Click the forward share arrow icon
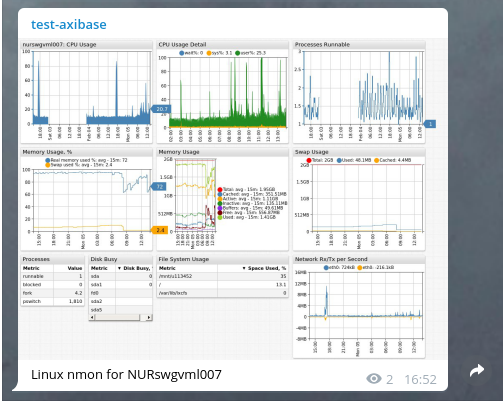This screenshot has height=401, width=503. [477, 370]
